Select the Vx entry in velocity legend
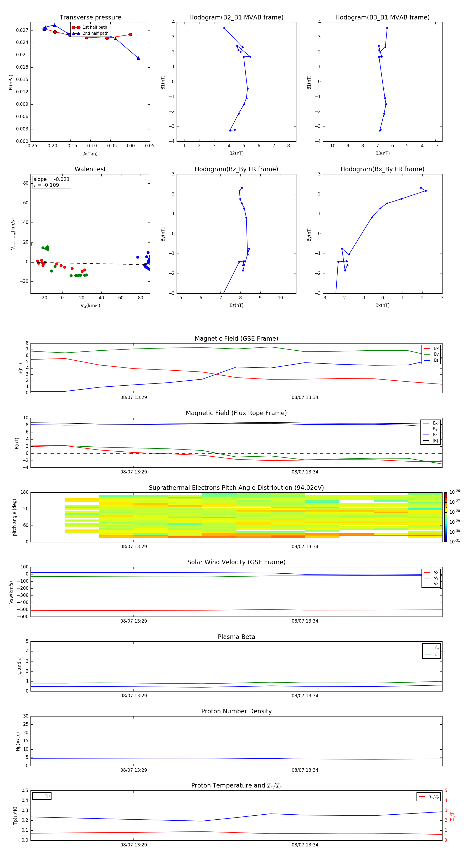The height and width of the screenshot is (868, 473). [x=431, y=573]
